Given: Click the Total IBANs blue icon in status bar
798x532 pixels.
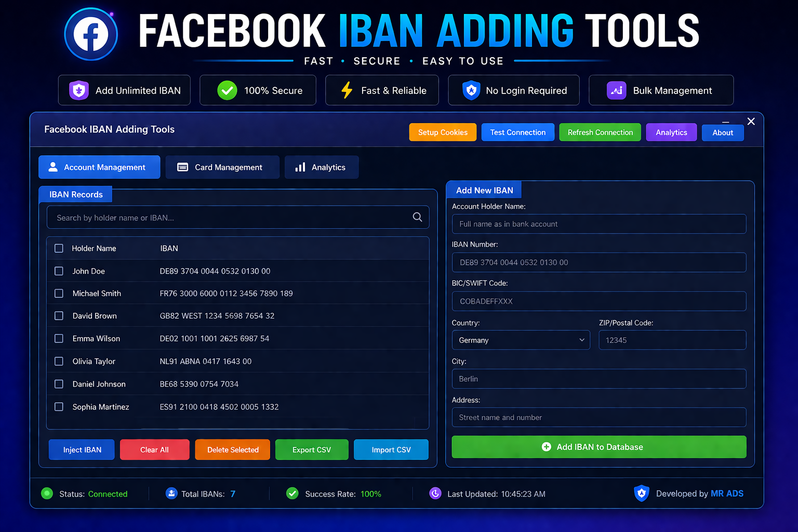Looking at the screenshot, I should 171,494.
